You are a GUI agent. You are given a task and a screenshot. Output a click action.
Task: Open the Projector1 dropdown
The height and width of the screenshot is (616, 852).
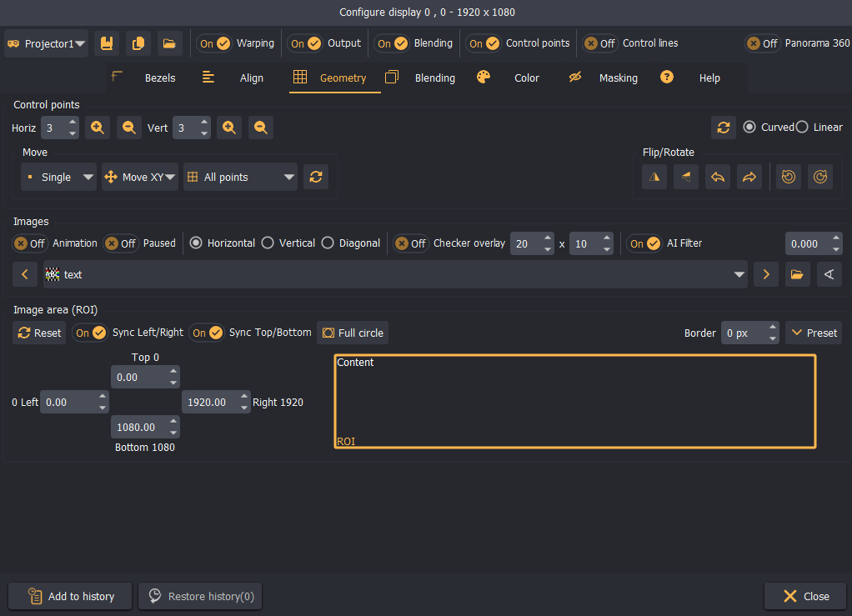47,43
